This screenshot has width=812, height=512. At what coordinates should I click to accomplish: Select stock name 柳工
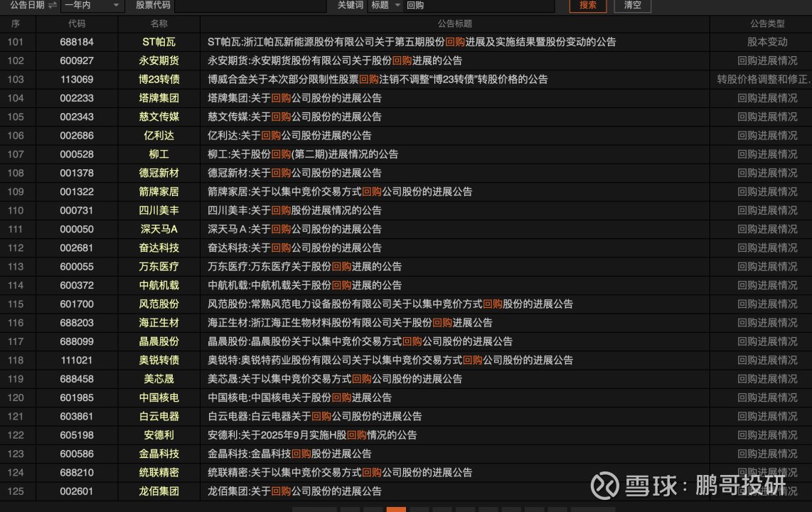(x=159, y=154)
